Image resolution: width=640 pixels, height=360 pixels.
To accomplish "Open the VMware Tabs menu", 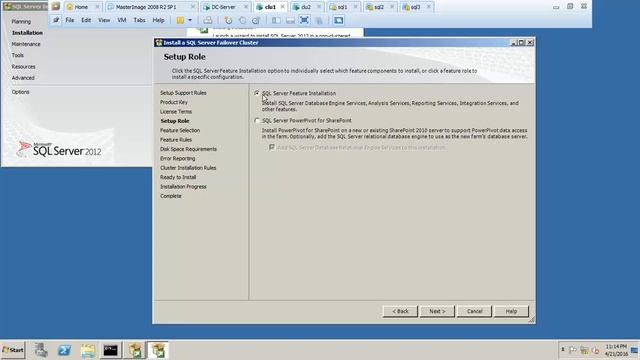I will tap(139, 20).
